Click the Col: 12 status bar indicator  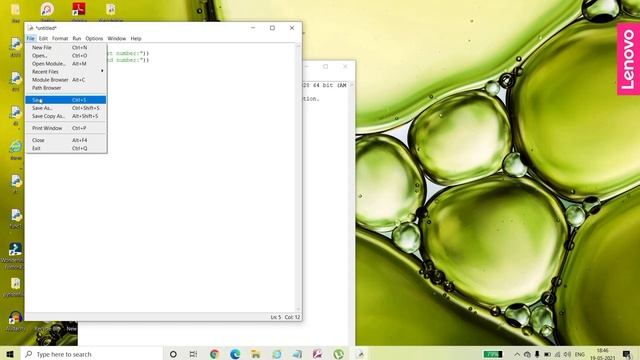(x=292, y=317)
